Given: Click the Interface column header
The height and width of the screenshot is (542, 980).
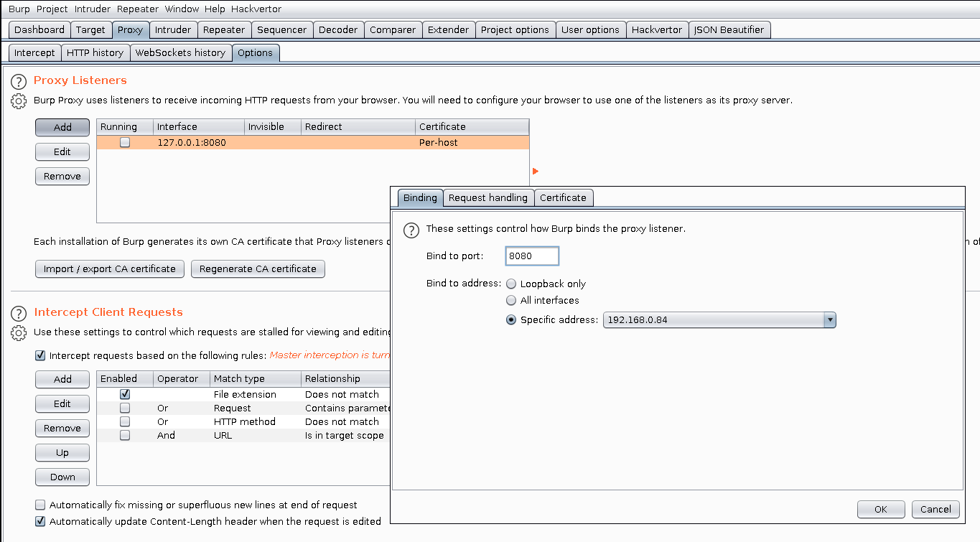Looking at the screenshot, I should tap(199, 127).
